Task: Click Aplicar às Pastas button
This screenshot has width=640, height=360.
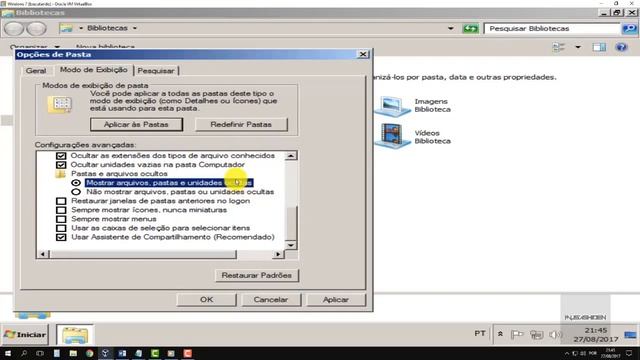Action: [136, 124]
